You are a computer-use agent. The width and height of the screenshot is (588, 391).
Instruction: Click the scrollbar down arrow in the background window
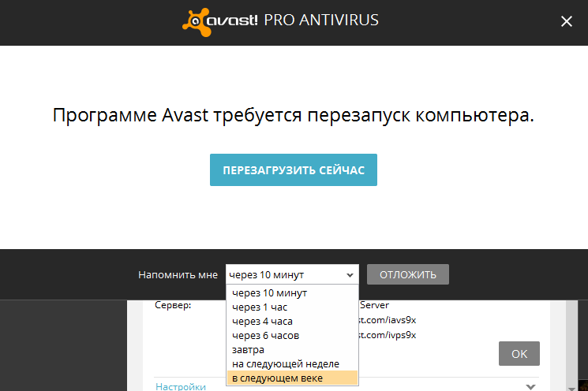571,389
